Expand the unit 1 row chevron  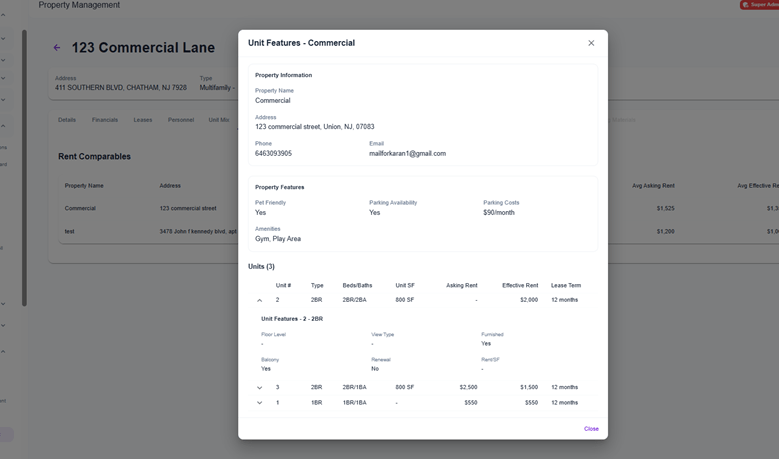coord(259,403)
